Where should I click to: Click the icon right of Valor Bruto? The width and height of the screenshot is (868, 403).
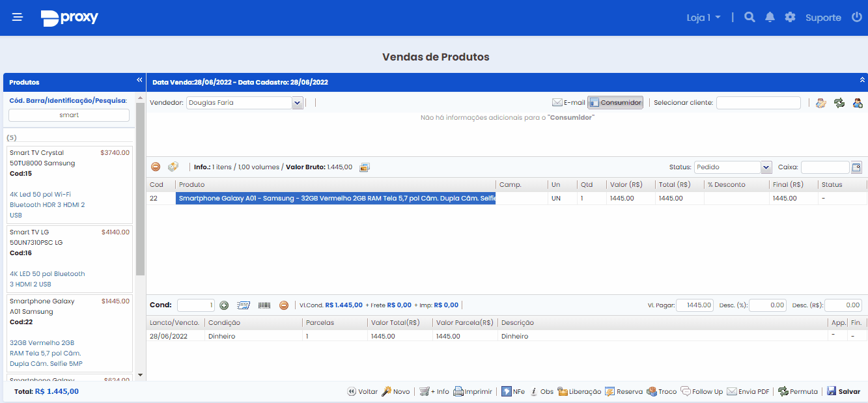365,167
